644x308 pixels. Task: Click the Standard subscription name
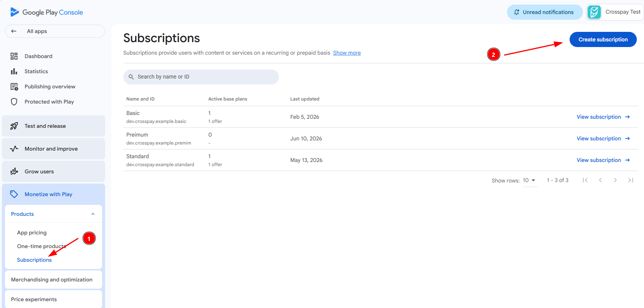(x=137, y=156)
